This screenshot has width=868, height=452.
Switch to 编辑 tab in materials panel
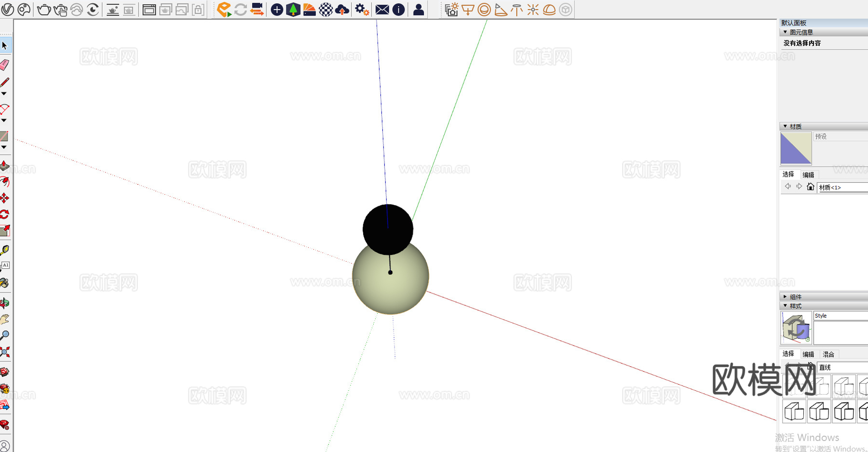coord(808,175)
